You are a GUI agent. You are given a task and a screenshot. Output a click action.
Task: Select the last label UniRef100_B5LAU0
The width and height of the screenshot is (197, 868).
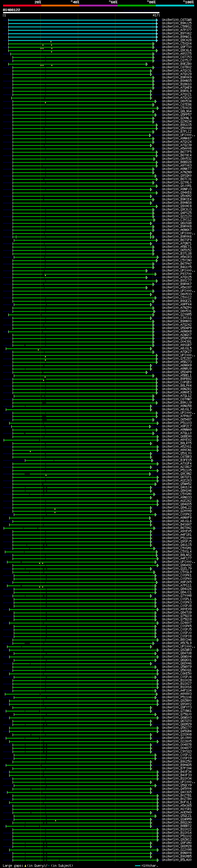coord(177,860)
